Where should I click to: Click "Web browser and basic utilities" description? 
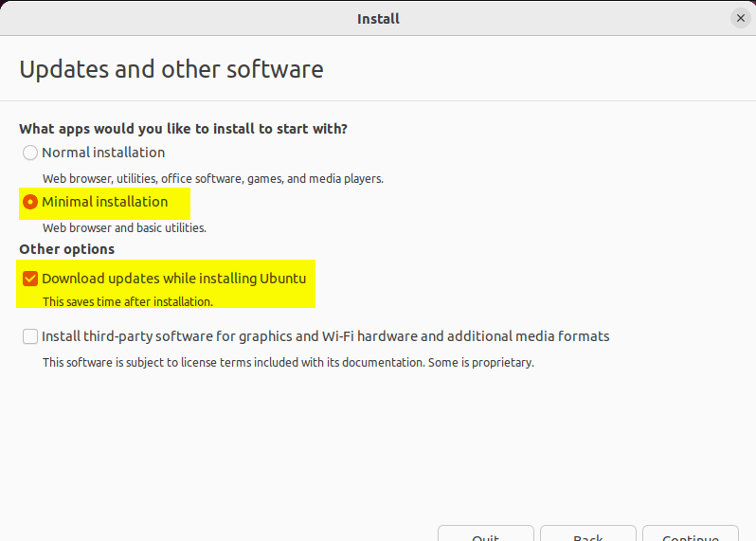coord(124,227)
